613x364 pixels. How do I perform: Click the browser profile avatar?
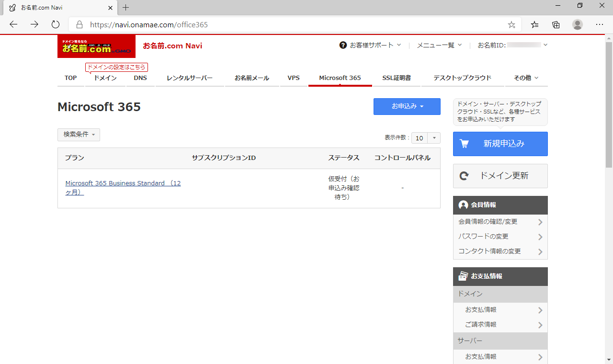tap(578, 24)
